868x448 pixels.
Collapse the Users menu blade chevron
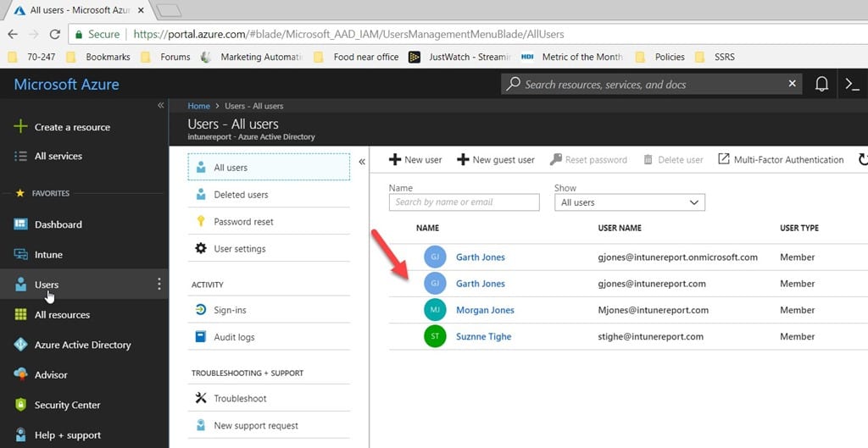(x=362, y=162)
